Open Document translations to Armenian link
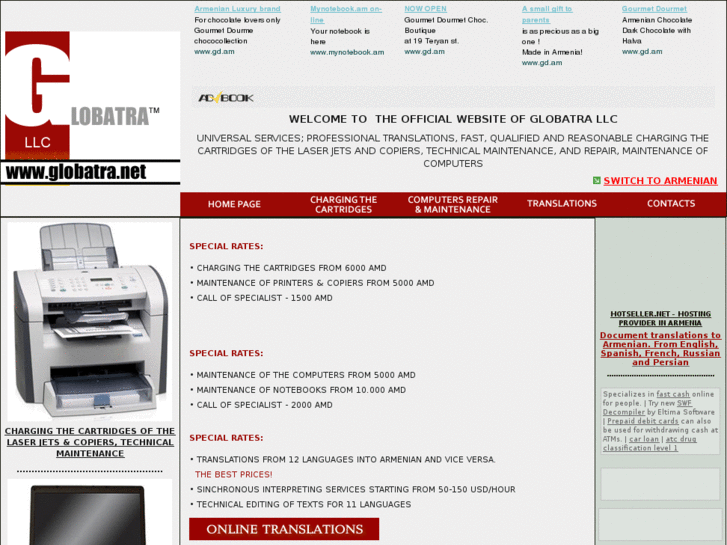The image size is (727, 545). click(x=660, y=349)
